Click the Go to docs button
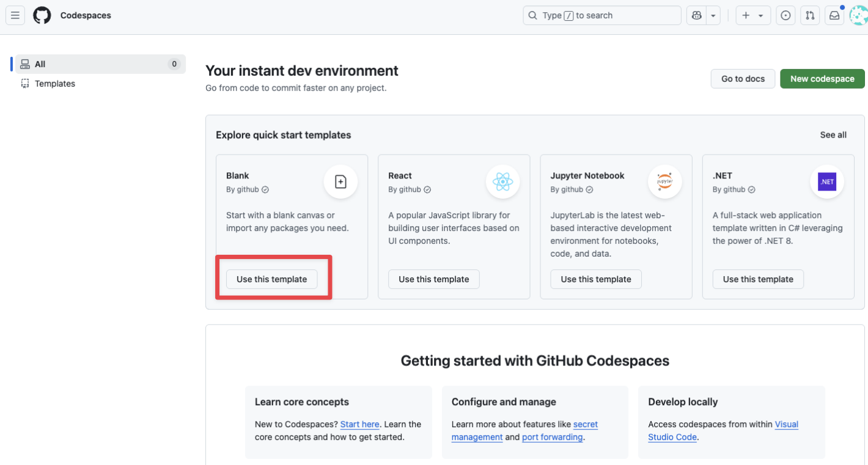The image size is (868, 465). pyautogui.click(x=743, y=79)
